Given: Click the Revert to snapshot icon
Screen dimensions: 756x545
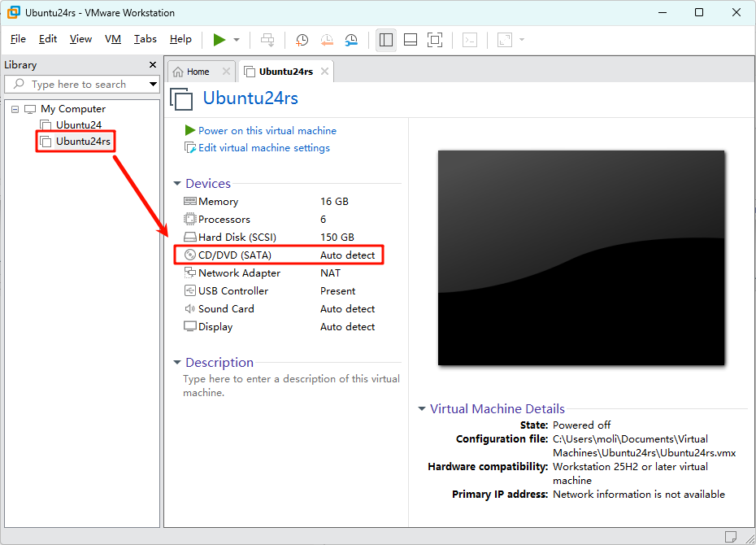Looking at the screenshot, I should (x=327, y=40).
